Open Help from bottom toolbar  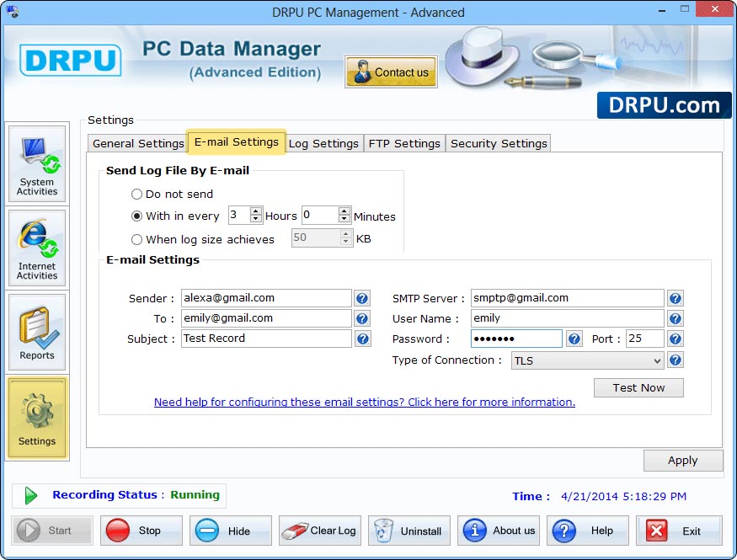click(588, 531)
